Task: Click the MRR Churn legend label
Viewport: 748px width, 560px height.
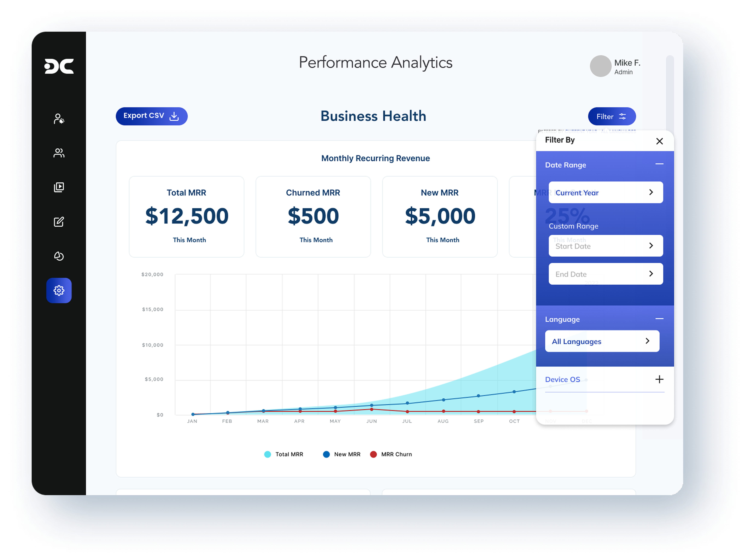Action: (x=397, y=454)
